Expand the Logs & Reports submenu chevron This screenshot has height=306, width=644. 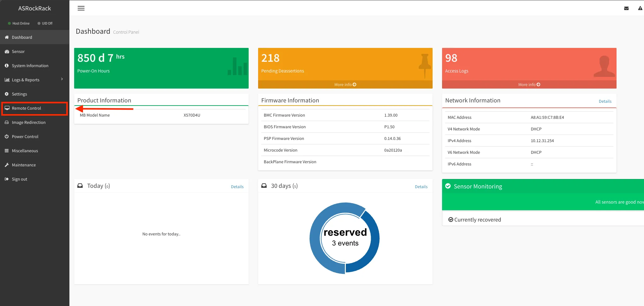click(62, 79)
